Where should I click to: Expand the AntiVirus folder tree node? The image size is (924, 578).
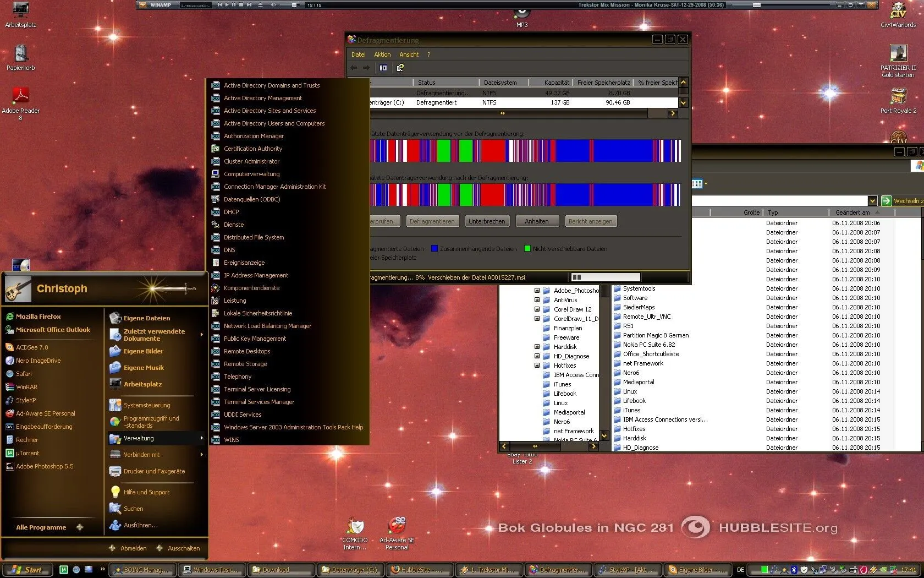click(537, 300)
